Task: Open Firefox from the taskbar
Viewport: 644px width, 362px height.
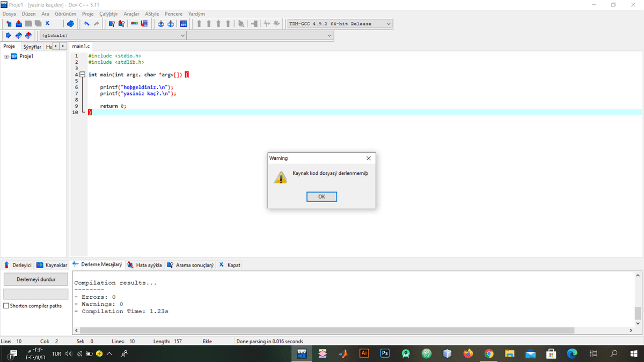Action: 468,353
